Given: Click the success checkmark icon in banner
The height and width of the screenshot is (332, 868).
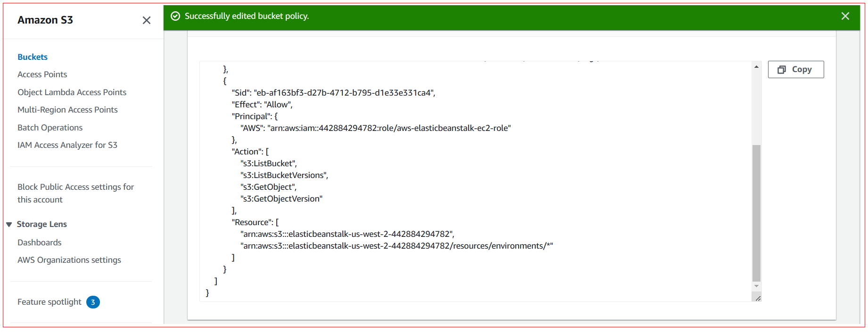Looking at the screenshot, I should (x=175, y=16).
